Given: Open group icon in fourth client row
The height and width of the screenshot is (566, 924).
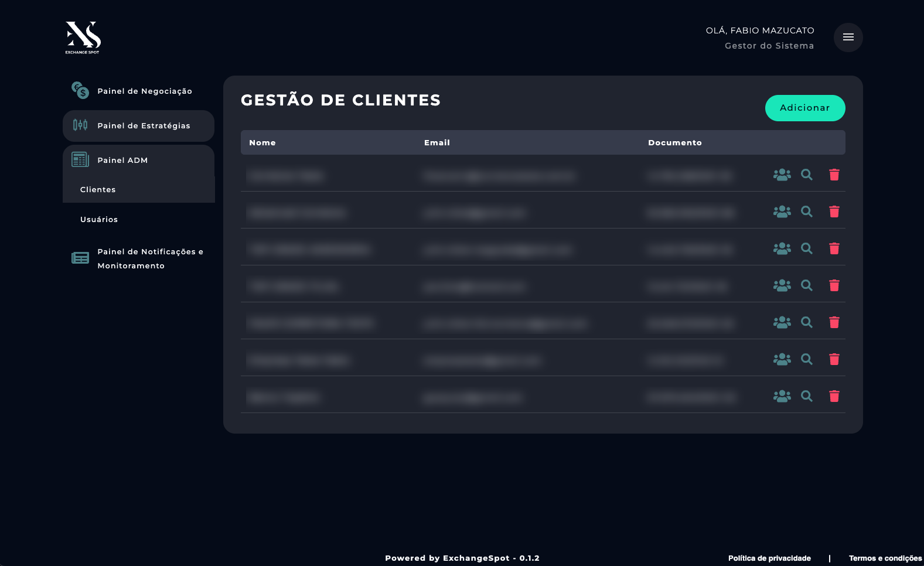Looking at the screenshot, I should click(x=782, y=285).
